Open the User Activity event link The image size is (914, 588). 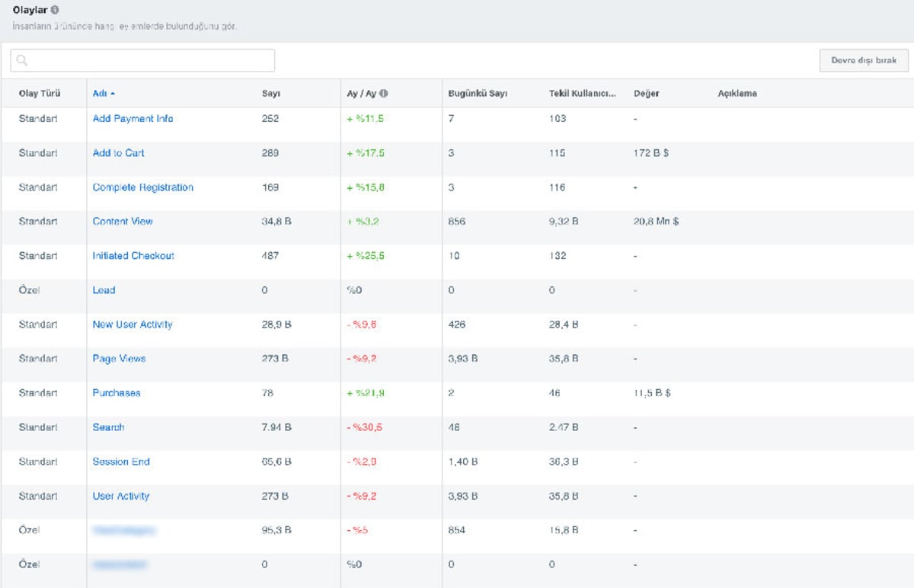(121, 496)
